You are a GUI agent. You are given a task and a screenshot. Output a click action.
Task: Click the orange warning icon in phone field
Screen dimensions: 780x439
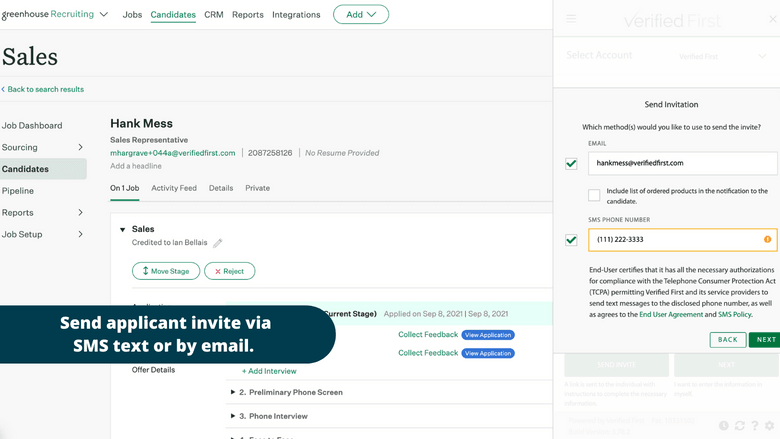point(768,240)
